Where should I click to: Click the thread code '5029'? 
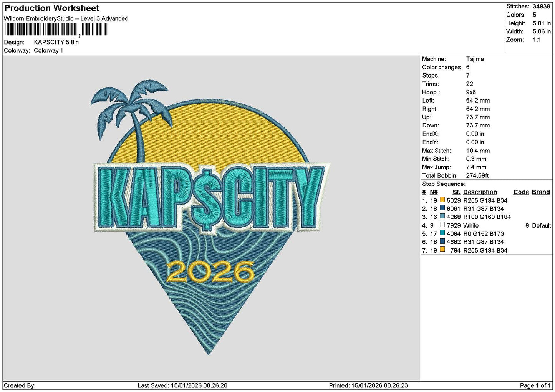[x=453, y=201]
